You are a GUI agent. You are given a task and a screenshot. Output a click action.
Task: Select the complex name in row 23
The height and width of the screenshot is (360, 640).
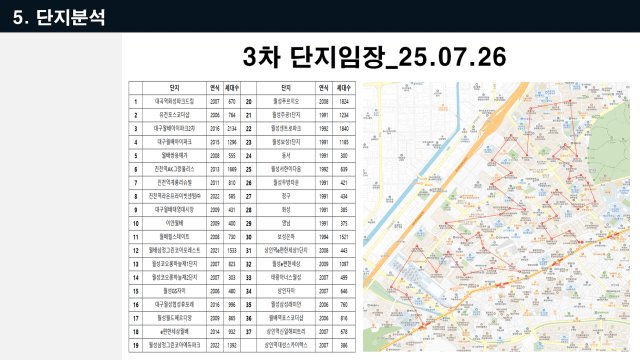click(286, 142)
